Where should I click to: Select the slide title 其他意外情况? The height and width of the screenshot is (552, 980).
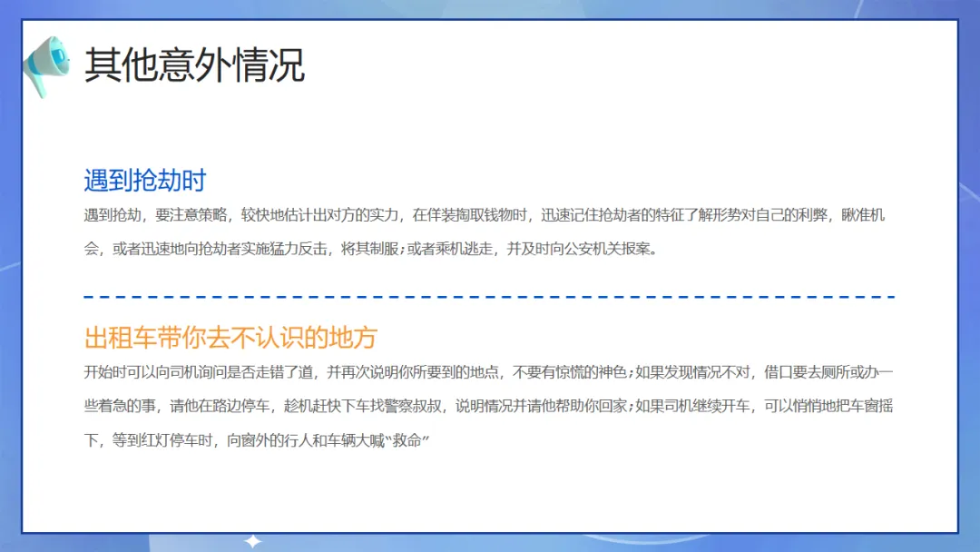(194, 65)
